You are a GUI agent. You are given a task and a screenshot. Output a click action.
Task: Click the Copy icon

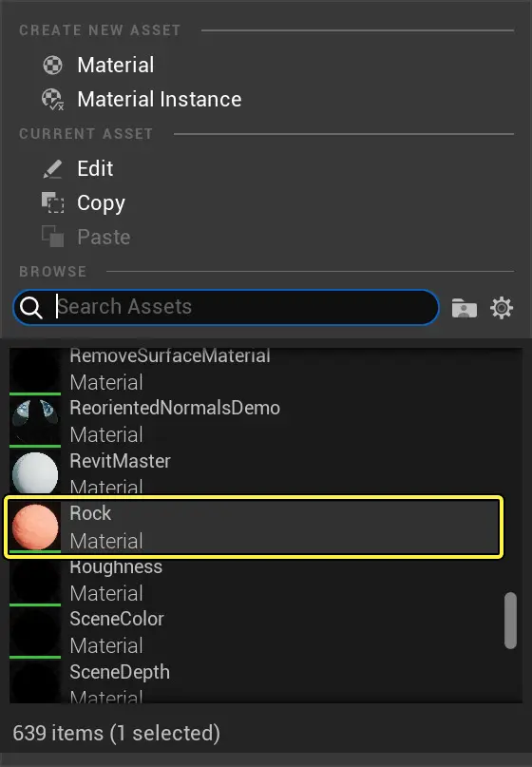pos(52,202)
